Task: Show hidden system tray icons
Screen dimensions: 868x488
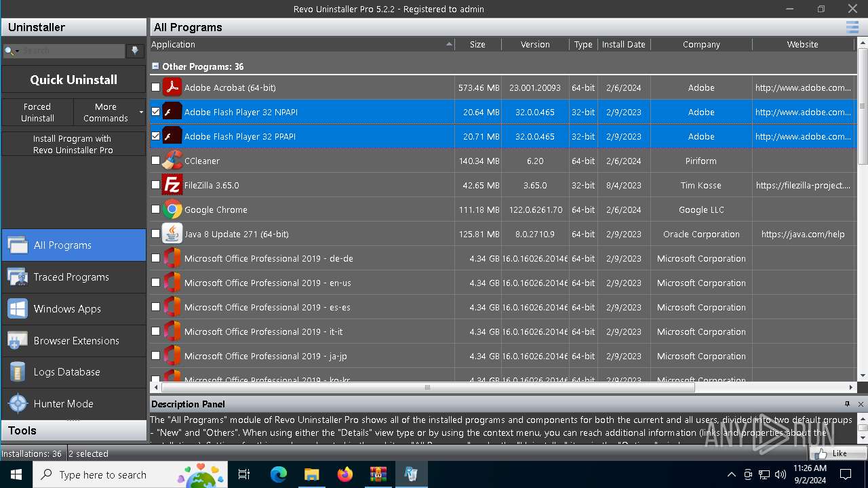Action: click(731, 474)
